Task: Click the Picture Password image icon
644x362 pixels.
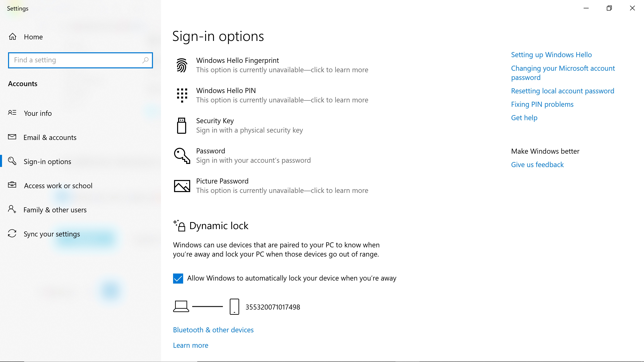Action: click(x=182, y=186)
